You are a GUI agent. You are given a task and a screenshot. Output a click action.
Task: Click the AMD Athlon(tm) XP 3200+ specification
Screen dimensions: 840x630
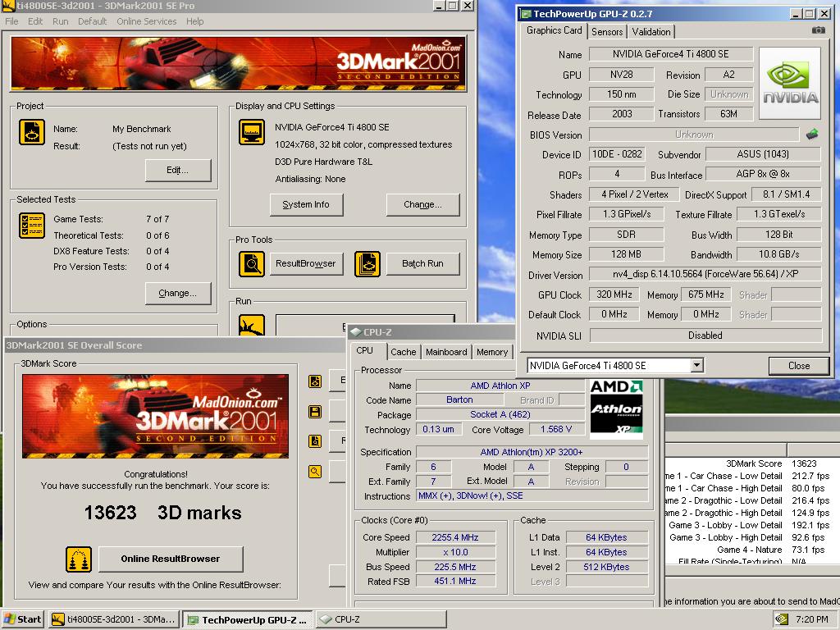pyautogui.click(x=532, y=452)
